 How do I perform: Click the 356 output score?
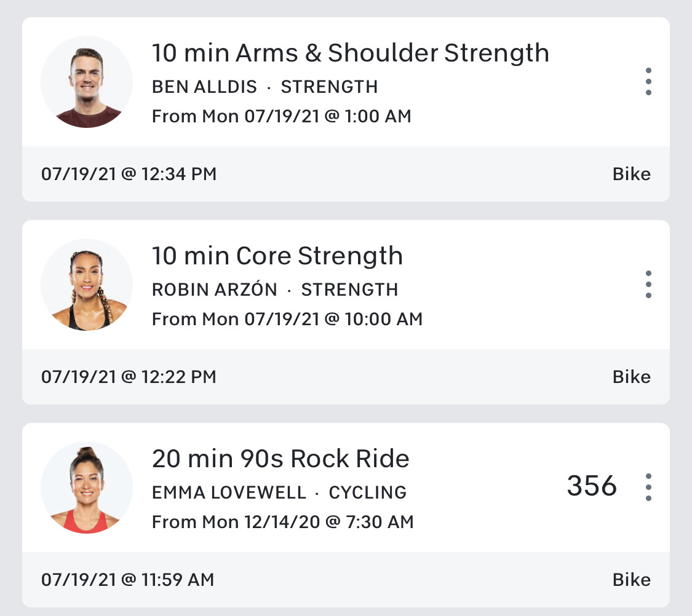(x=591, y=486)
